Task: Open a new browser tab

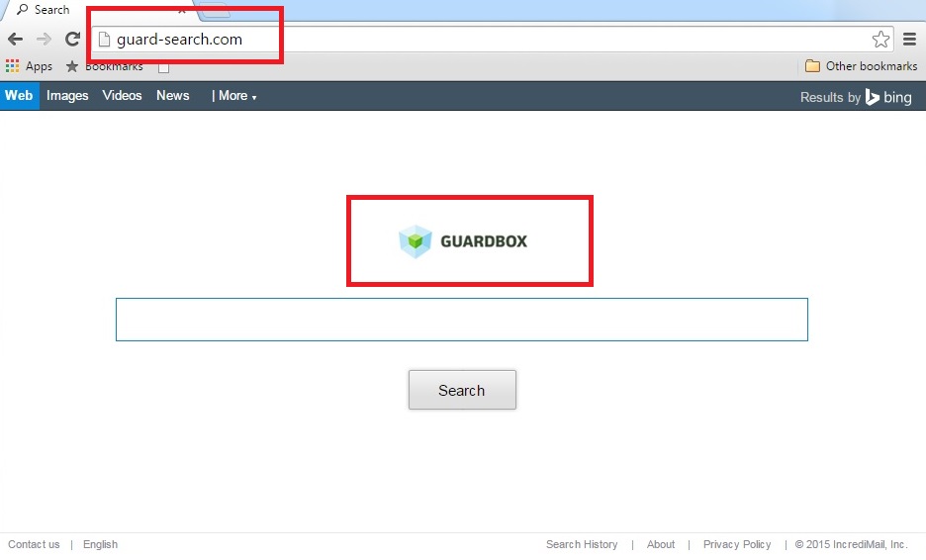Action: click(215, 10)
